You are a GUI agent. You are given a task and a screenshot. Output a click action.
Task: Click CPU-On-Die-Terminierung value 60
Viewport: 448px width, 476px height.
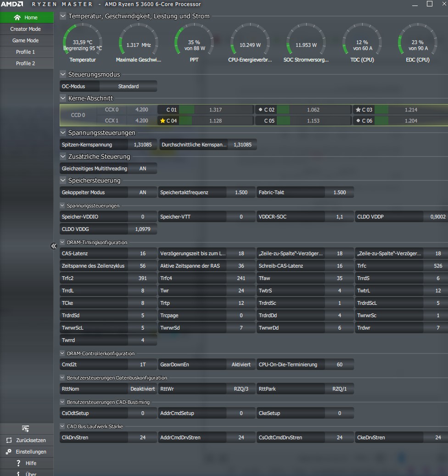point(339,364)
